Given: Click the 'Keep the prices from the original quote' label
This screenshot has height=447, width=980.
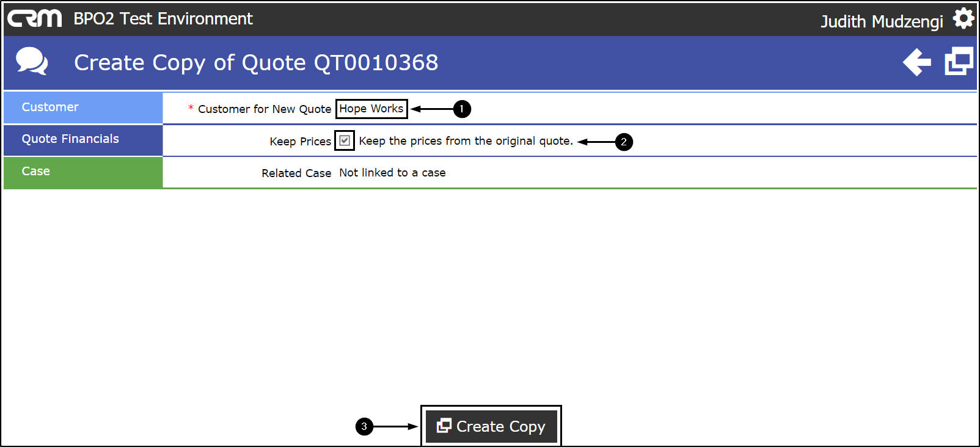Looking at the screenshot, I should click(x=466, y=141).
